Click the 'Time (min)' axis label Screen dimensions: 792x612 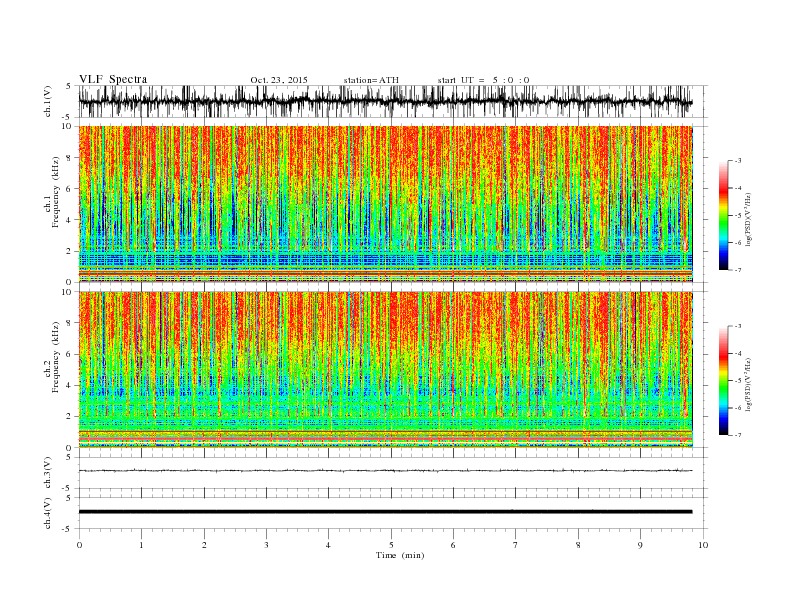(400, 555)
